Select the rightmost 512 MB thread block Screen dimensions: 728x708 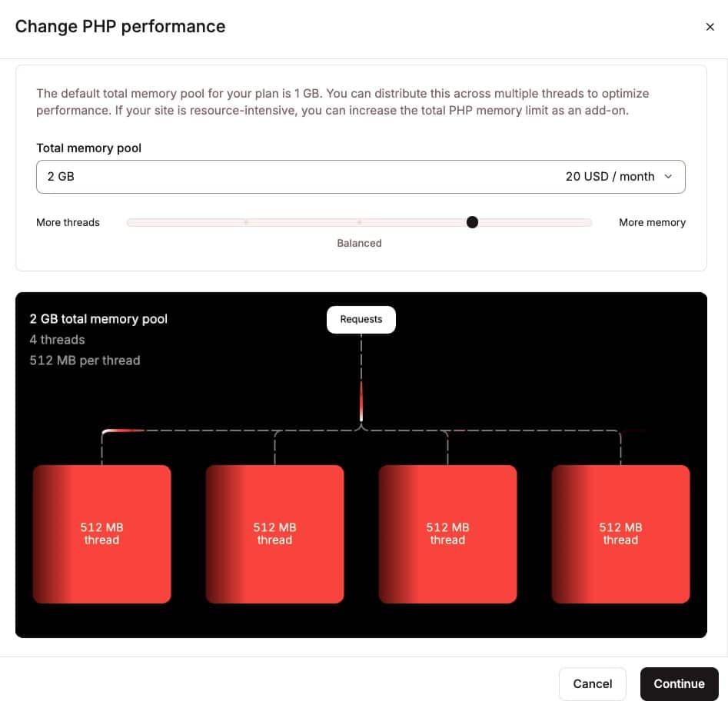(620, 533)
